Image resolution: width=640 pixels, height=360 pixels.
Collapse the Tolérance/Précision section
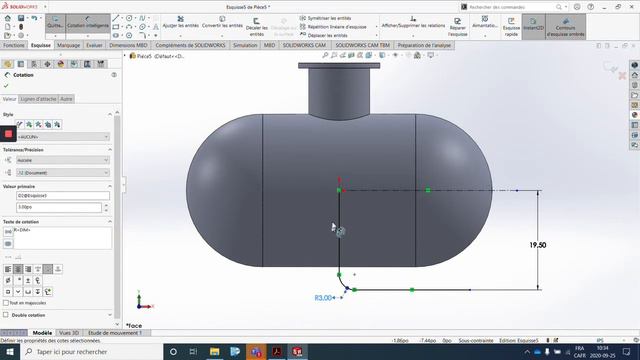[x=109, y=150]
